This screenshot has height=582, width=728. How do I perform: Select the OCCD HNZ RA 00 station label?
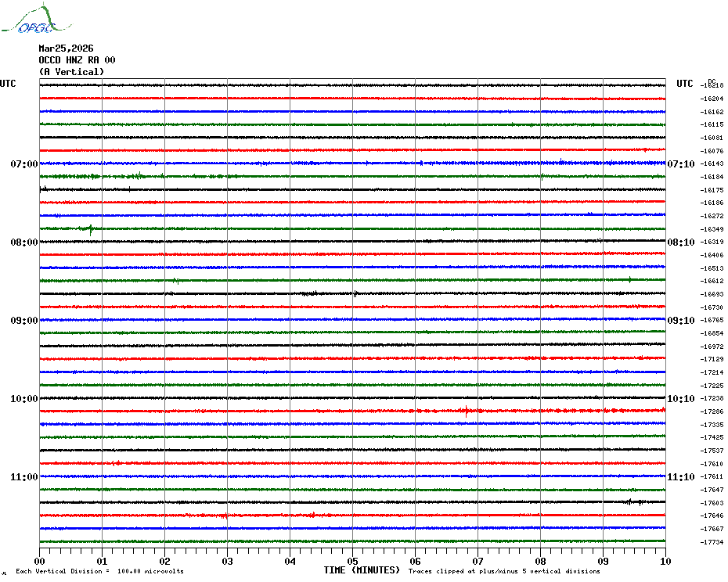(x=77, y=60)
